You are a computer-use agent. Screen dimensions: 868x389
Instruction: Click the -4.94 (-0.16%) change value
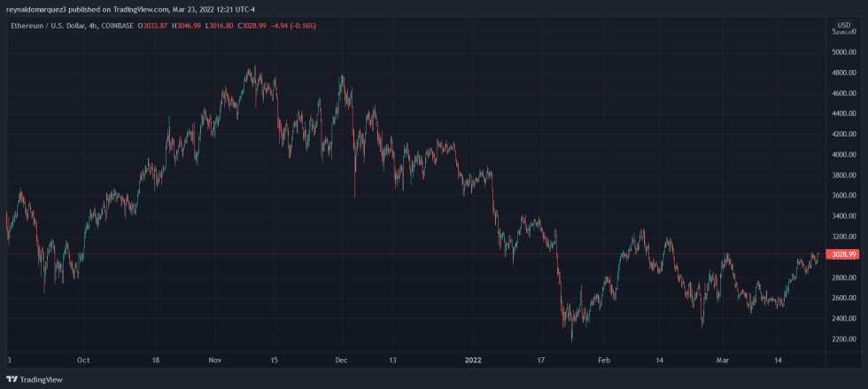293,26
